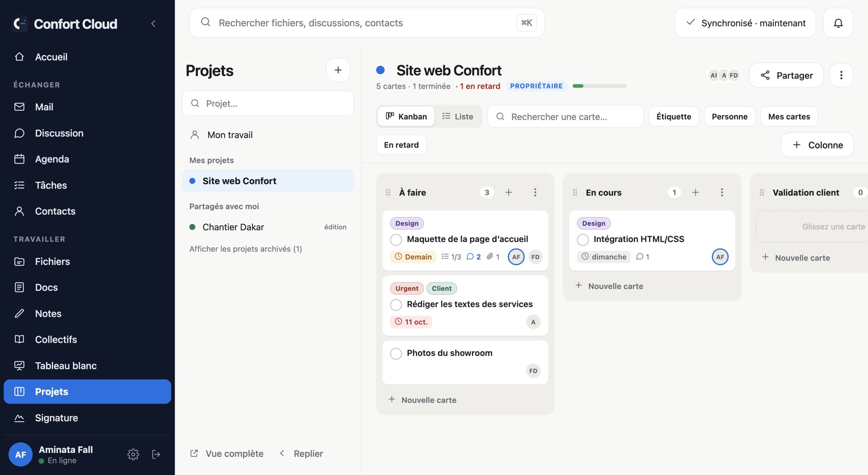This screenshot has width=868, height=475.
Task: Open Mon travail
Action: pos(268,135)
